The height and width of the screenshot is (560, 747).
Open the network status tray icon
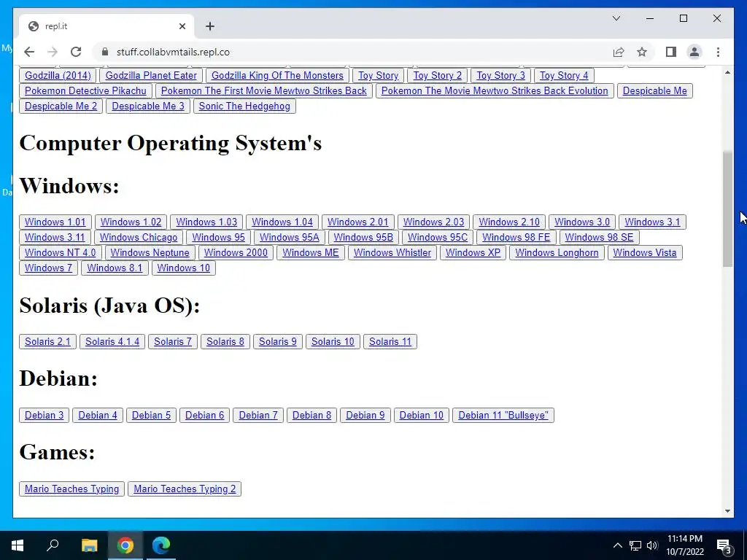635,545
